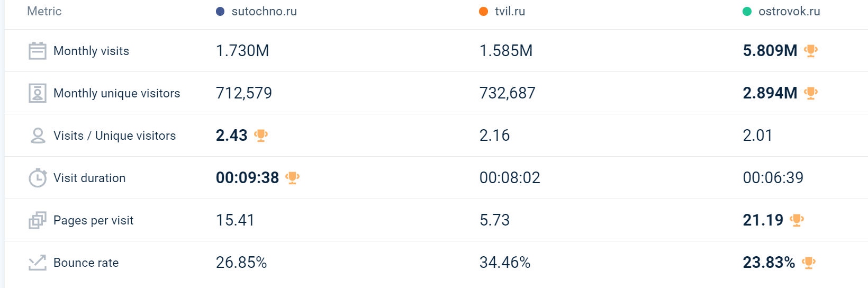Click trophy icon next to 2.43 ratio
Screen dimensions: 868x288
[261, 136]
